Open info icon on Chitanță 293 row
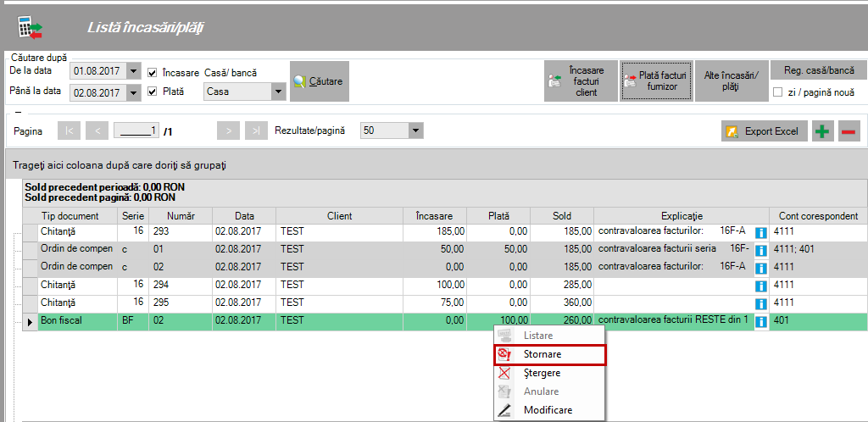The width and height of the screenshot is (868, 422). point(761,233)
